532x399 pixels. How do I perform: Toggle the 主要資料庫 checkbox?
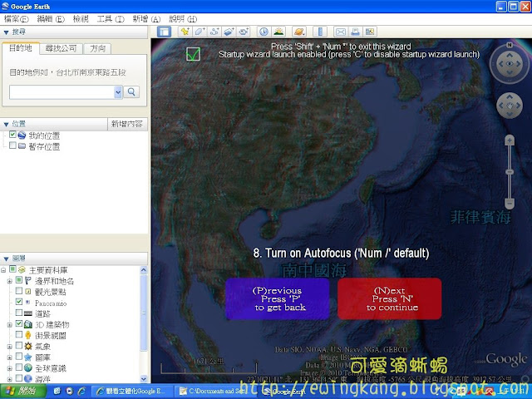pos(12,269)
